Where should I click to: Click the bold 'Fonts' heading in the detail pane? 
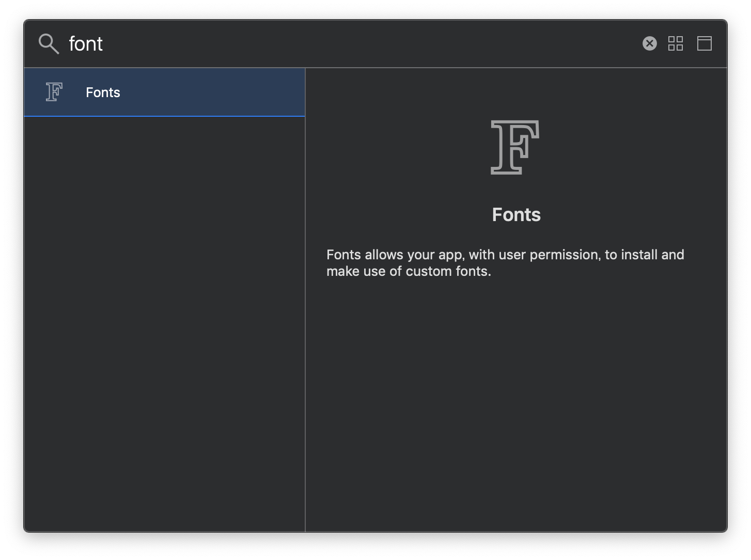(x=516, y=215)
